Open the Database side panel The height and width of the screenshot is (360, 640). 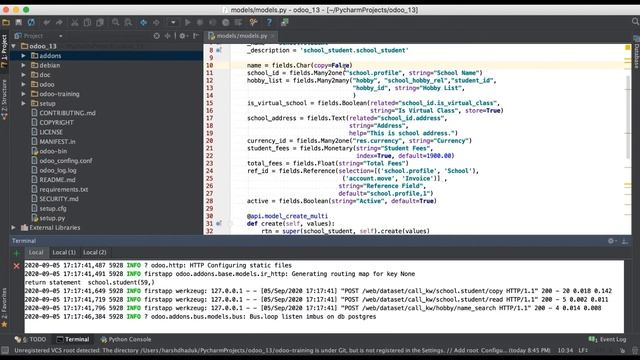pyautogui.click(x=636, y=53)
